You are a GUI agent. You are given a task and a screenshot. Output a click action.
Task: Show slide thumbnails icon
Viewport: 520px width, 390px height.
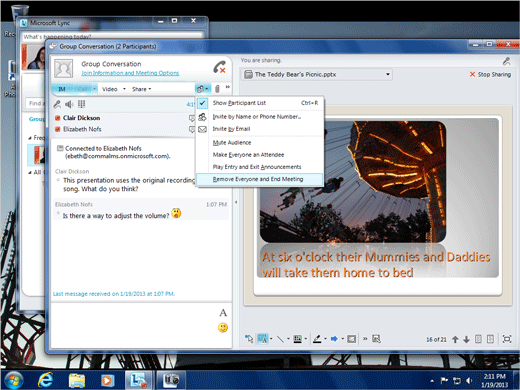[478, 339]
